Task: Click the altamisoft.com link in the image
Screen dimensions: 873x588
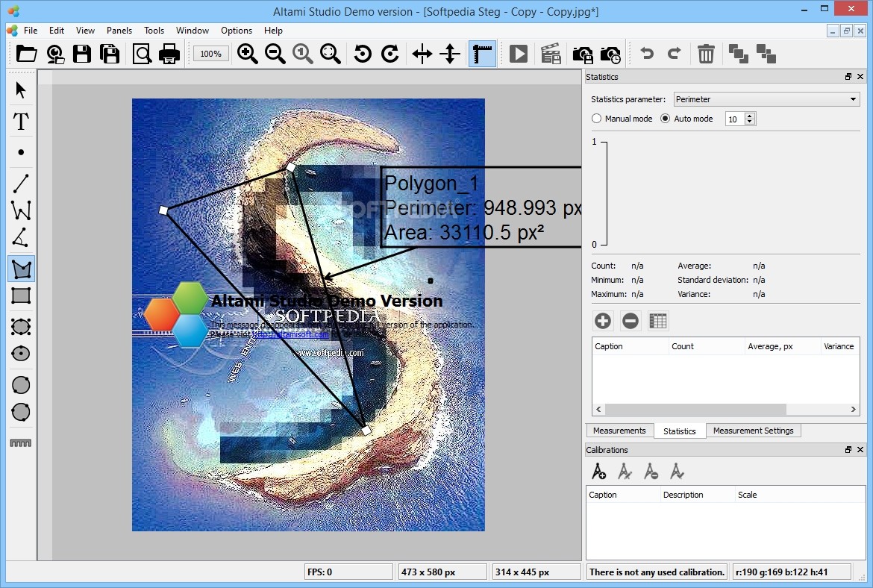Action: click(x=292, y=334)
